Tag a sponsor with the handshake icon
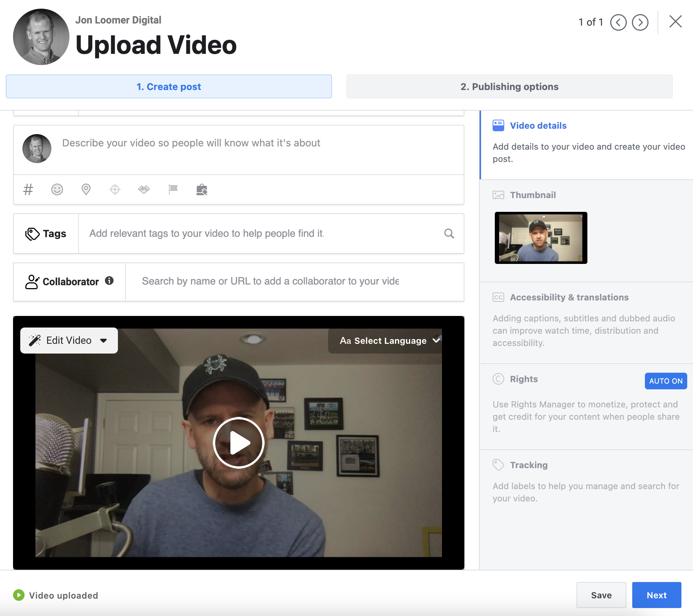Viewport: 693px width, 616px height. (x=144, y=189)
